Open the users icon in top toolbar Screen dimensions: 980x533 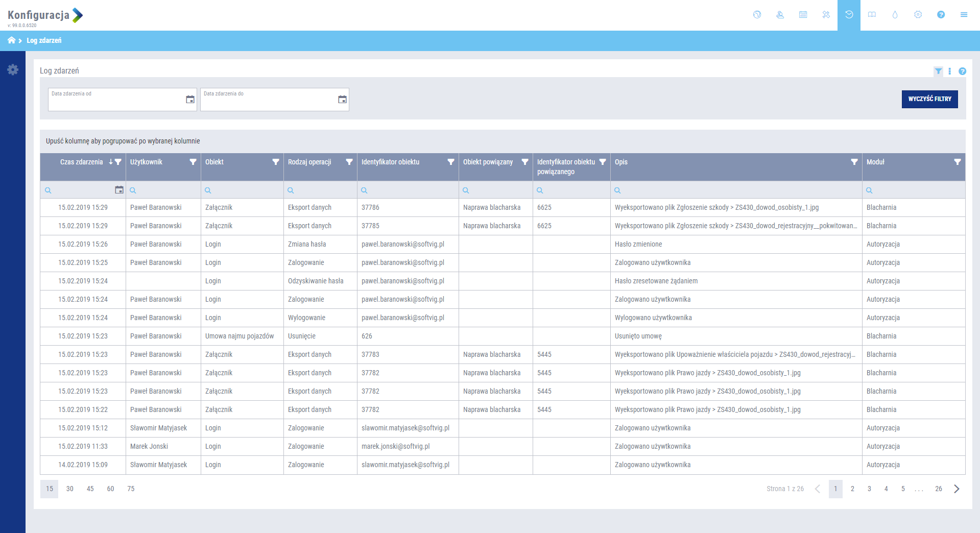pos(780,15)
